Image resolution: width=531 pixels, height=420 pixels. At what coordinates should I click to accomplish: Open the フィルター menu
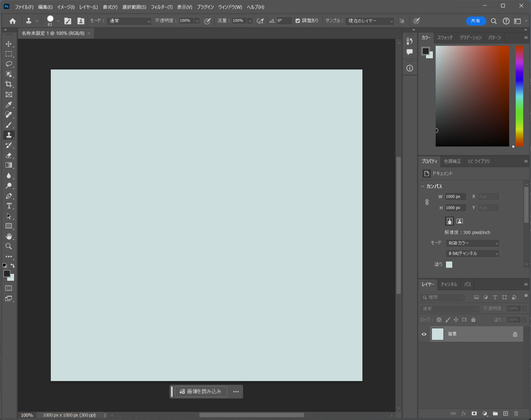161,7
